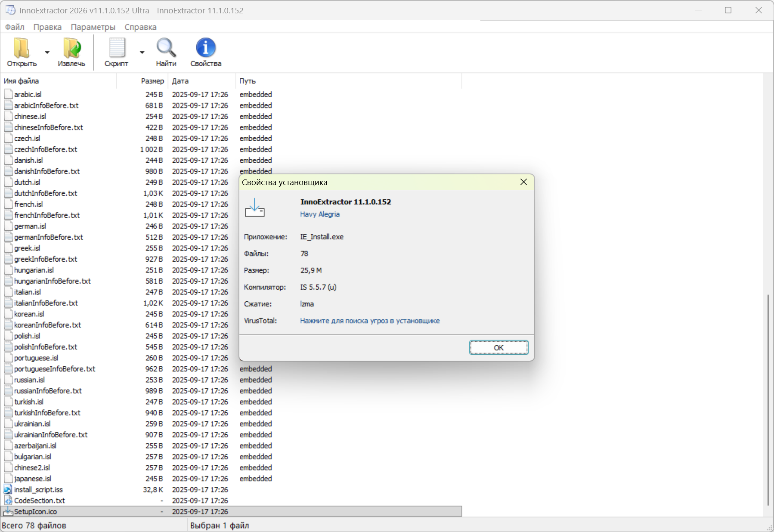This screenshot has height=532, width=774.
Task: Select the azerbaijani.isl file name
Action: click(x=35, y=445)
